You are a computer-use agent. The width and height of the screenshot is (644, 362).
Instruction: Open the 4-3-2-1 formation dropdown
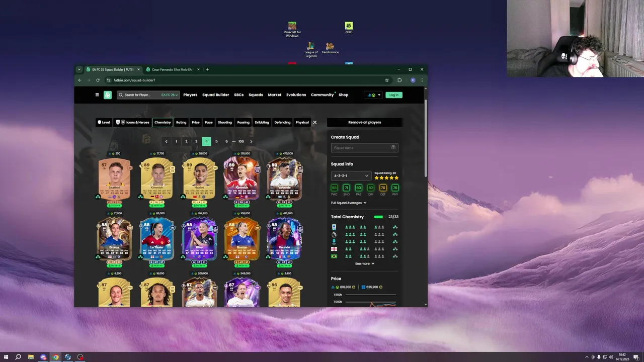[351, 176]
